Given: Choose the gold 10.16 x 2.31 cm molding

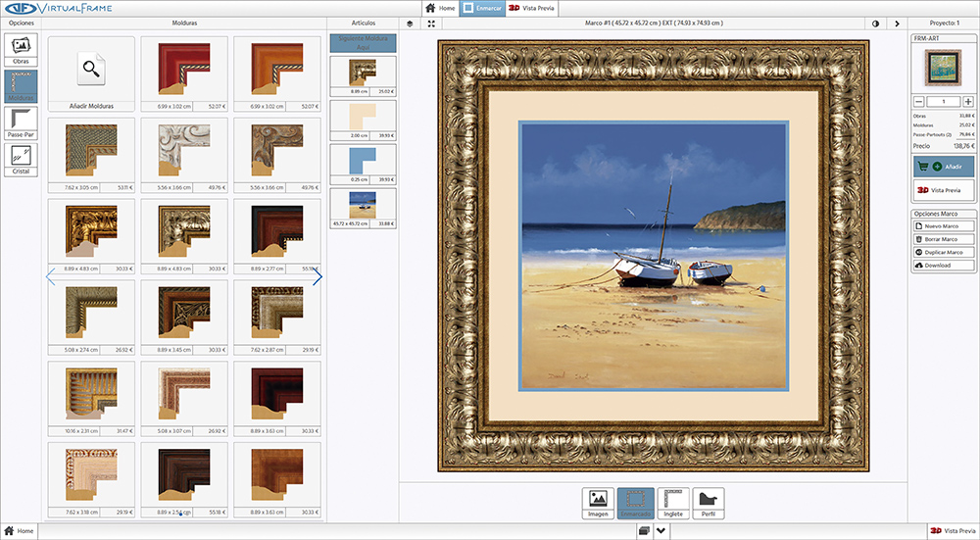Looking at the screenshot, I should coord(91,399).
